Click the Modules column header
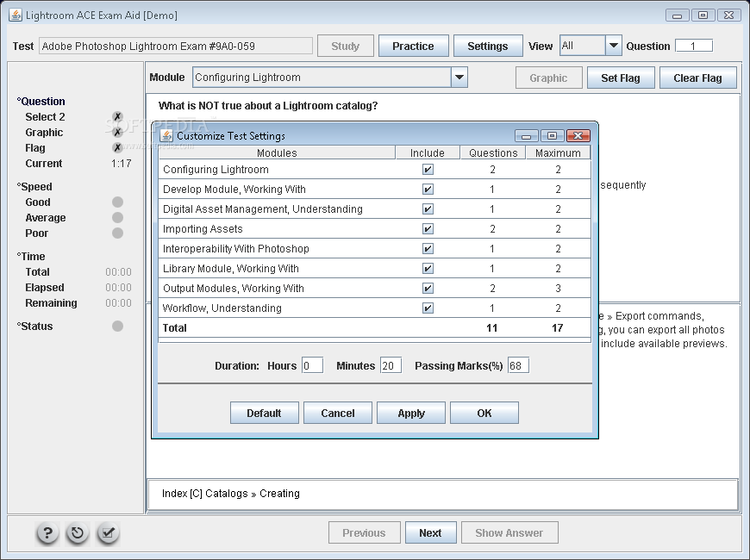 pyautogui.click(x=277, y=153)
